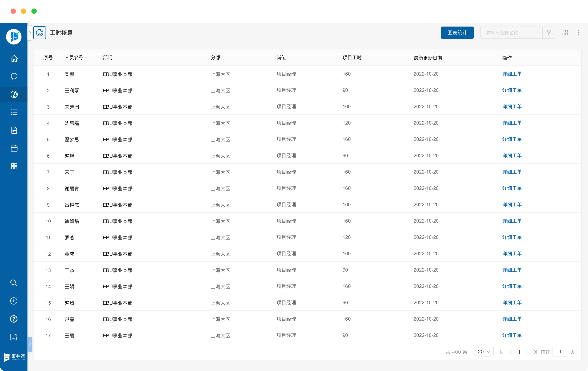Screen dimensions: 588x371
Task: Toggle the layout view switch icon
Action: pos(565,33)
